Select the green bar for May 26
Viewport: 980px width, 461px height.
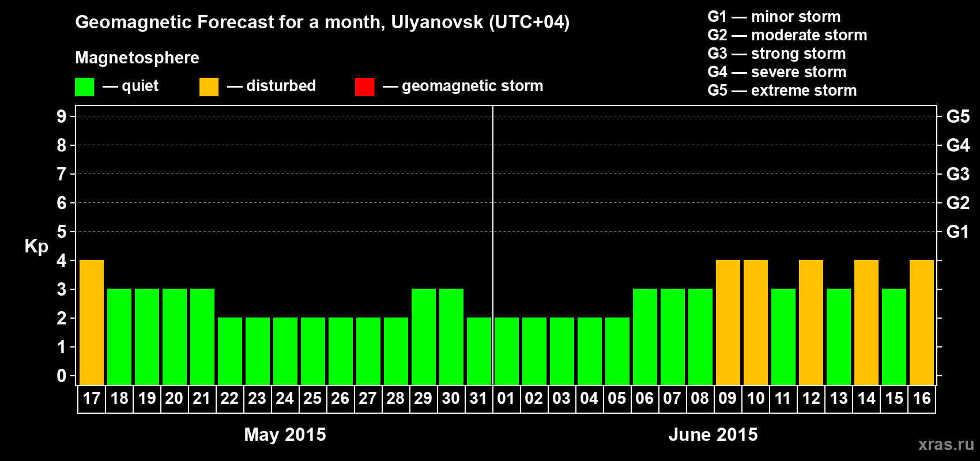[341, 351]
